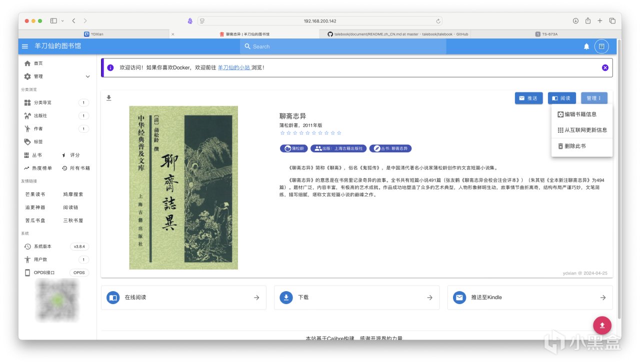
Task: Click the 阅读 button
Action: 562,98
